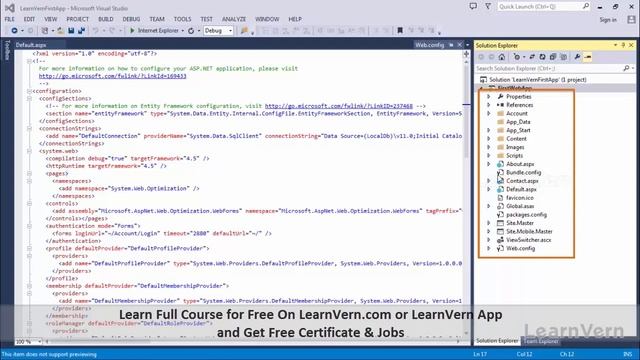Click the Undo toolbar icon
Image resolution: width=640 pixels, height=360 pixels.
95,31
